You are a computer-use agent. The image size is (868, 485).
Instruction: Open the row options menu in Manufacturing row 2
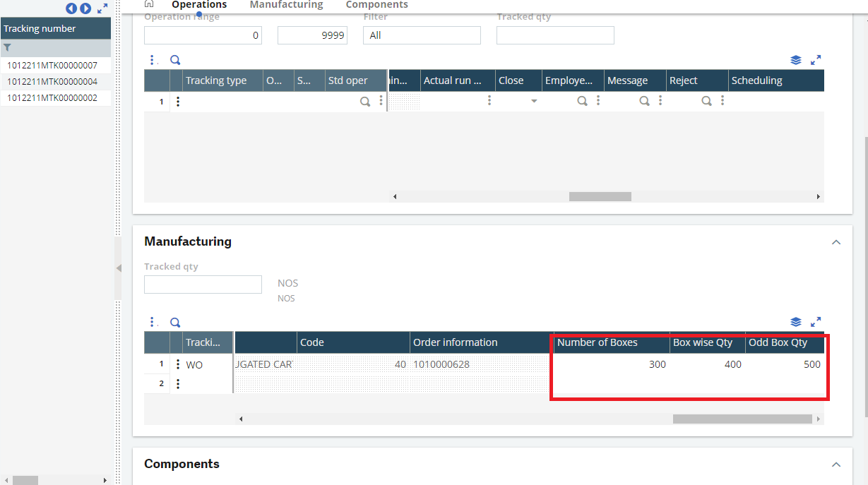(x=178, y=383)
